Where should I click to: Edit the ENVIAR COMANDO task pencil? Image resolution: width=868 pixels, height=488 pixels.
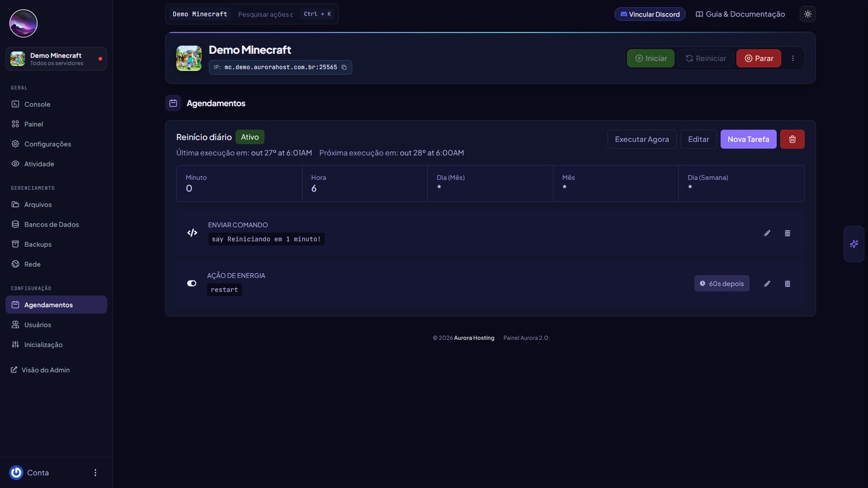767,233
